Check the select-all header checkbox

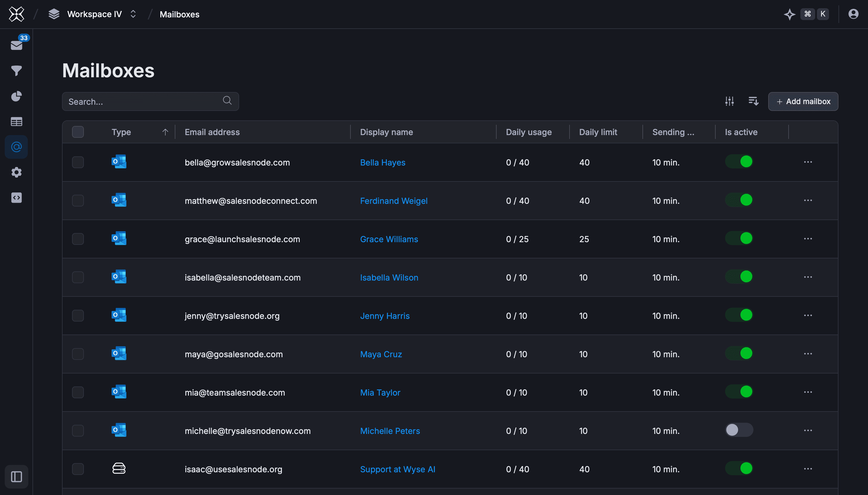78,132
